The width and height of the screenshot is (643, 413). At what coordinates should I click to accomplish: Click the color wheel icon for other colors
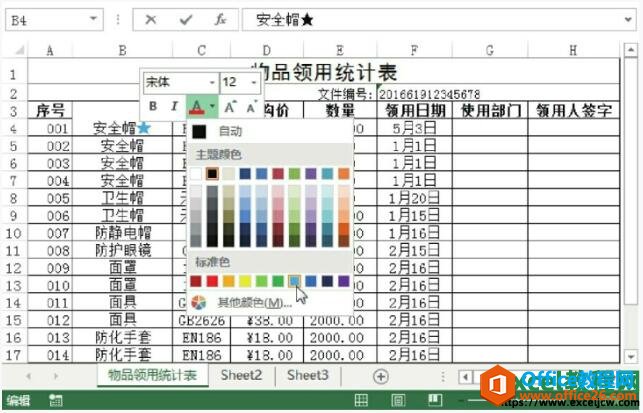coord(199,303)
